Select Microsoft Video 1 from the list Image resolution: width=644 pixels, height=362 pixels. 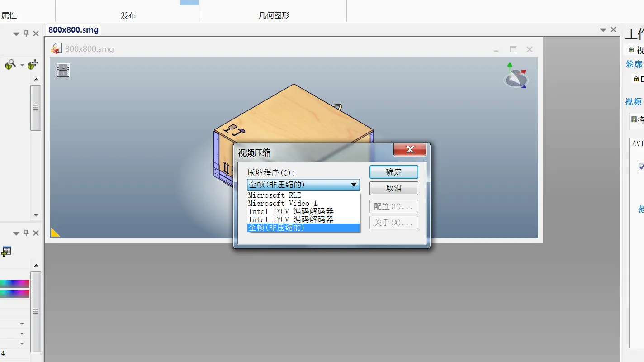(x=303, y=203)
